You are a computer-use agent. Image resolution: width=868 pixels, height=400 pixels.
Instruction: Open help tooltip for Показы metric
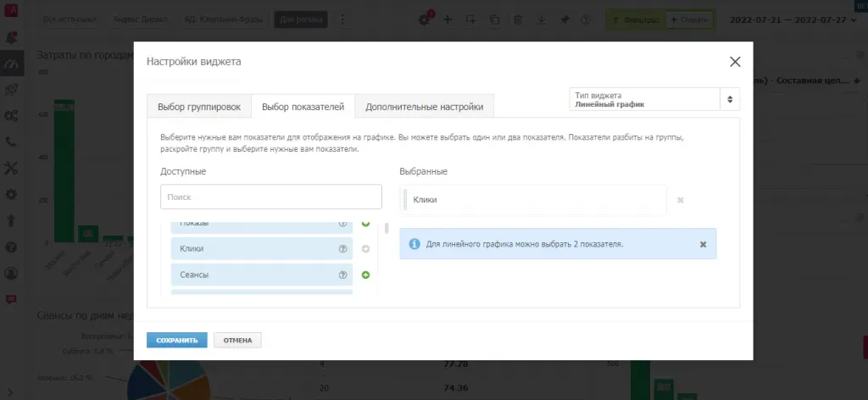(342, 224)
